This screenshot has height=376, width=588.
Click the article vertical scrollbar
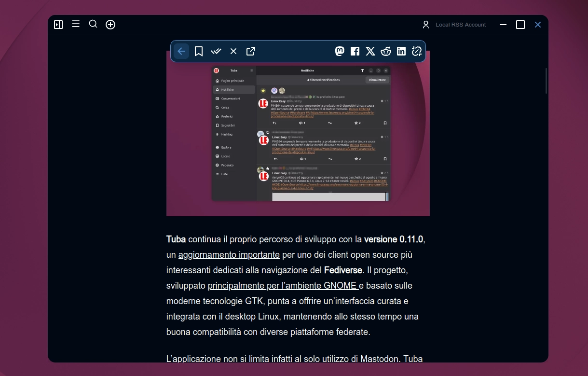[x=546, y=81]
